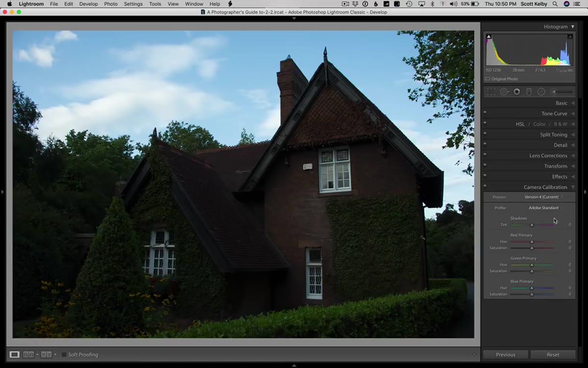This screenshot has height=368, width=588.
Task: Switch to the Color tab
Action: [x=539, y=124]
